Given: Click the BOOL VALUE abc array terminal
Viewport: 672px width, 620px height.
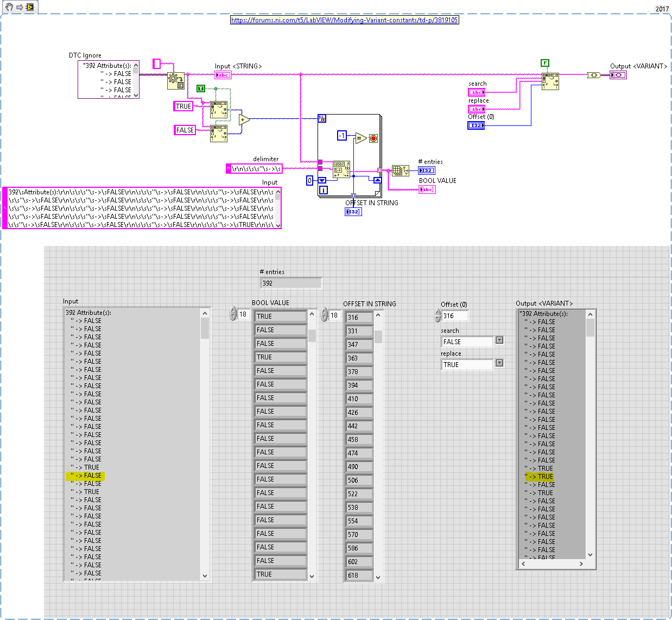Looking at the screenshot, I should click(x=427, y=189).
